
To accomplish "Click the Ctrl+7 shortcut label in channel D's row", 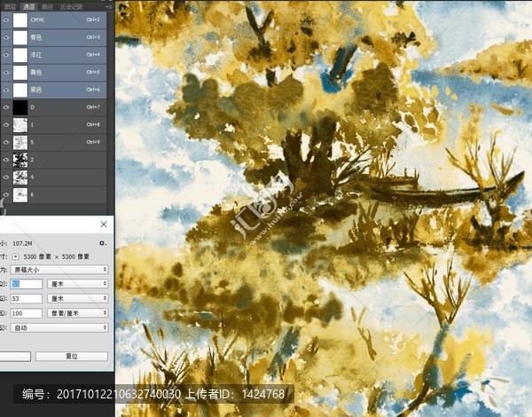I will click(x=93, y=107).
